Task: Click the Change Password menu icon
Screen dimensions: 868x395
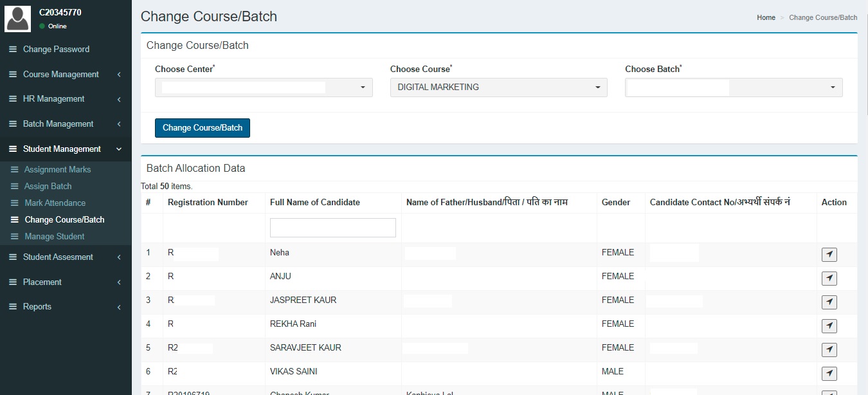Action: tap(13, 50)
